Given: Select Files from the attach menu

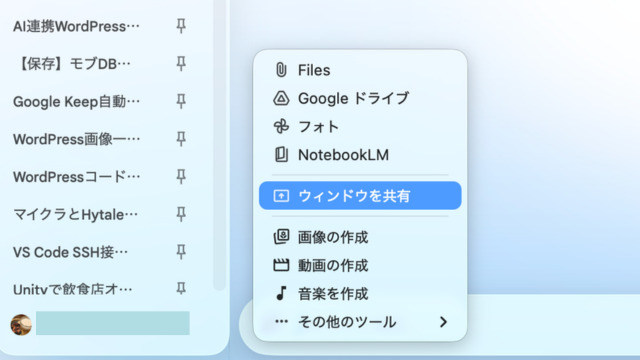Looking at the screenshot, I should [360, 70].
